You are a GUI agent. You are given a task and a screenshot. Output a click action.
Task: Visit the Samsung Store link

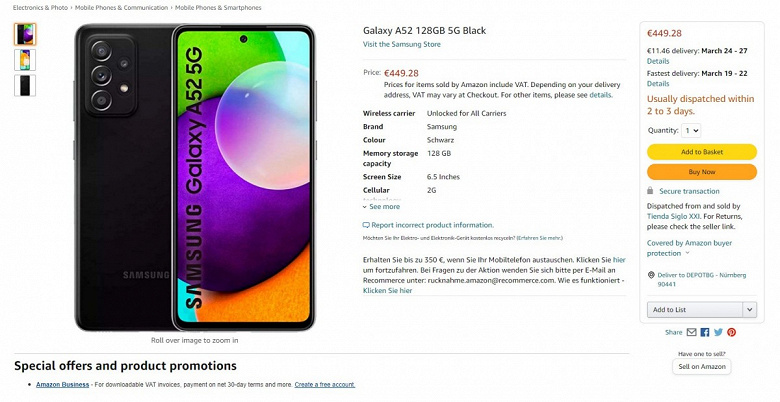[x=401, y=44]
